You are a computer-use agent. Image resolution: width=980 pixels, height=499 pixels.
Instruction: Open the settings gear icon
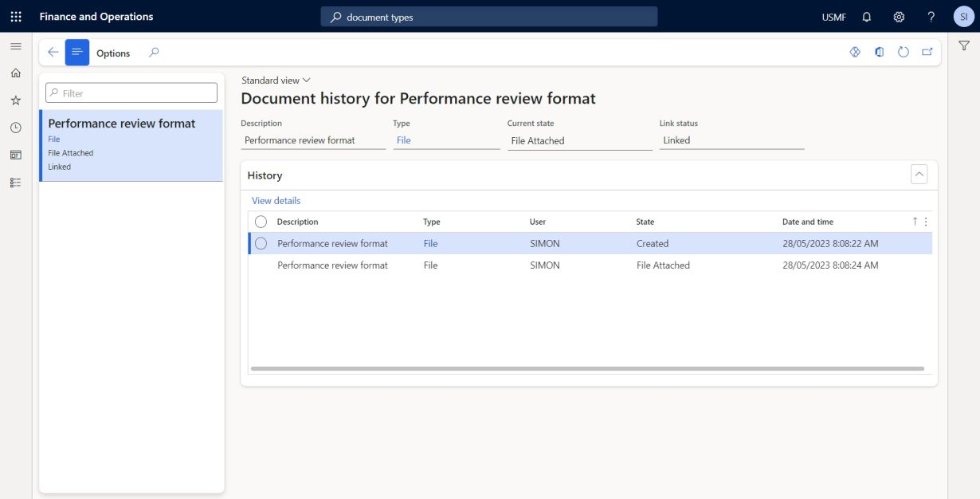[x=898, y=16]
